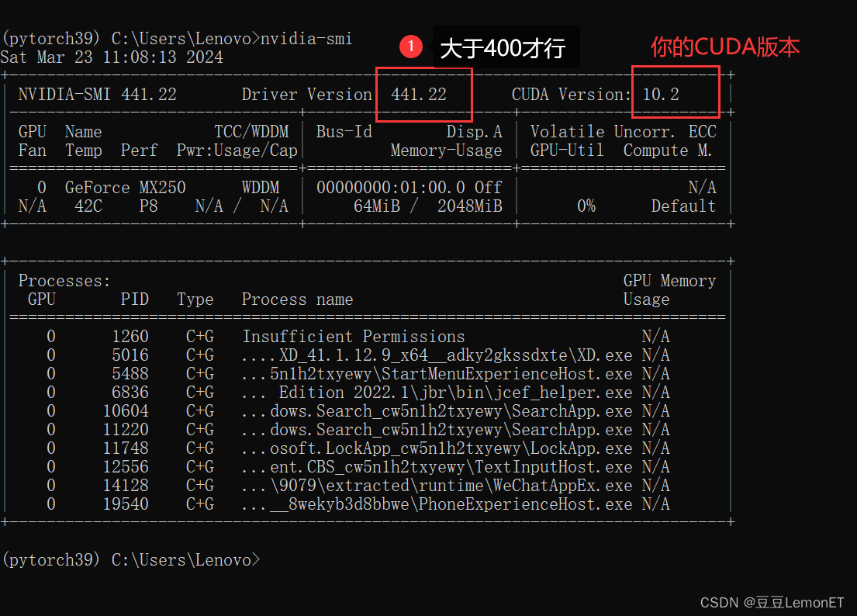Click PID 6836 in the process list
The image size is (857, 616).
tap(130, 393)
